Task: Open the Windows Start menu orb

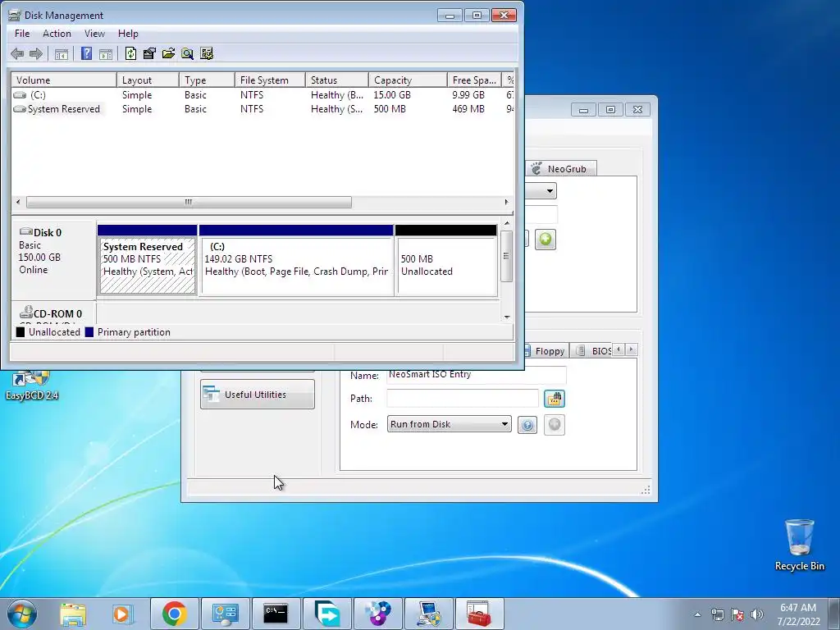Action: 22,614
